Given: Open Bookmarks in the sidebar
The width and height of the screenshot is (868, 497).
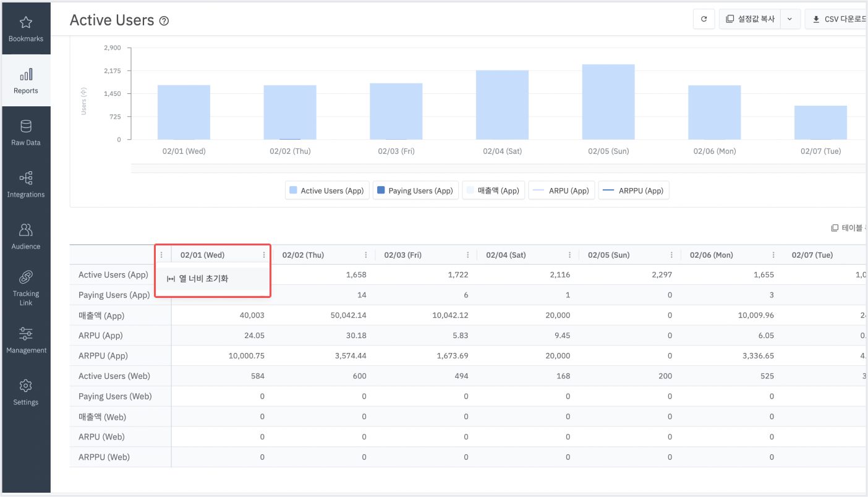Looking at the screenshot, I should (26, 29).
